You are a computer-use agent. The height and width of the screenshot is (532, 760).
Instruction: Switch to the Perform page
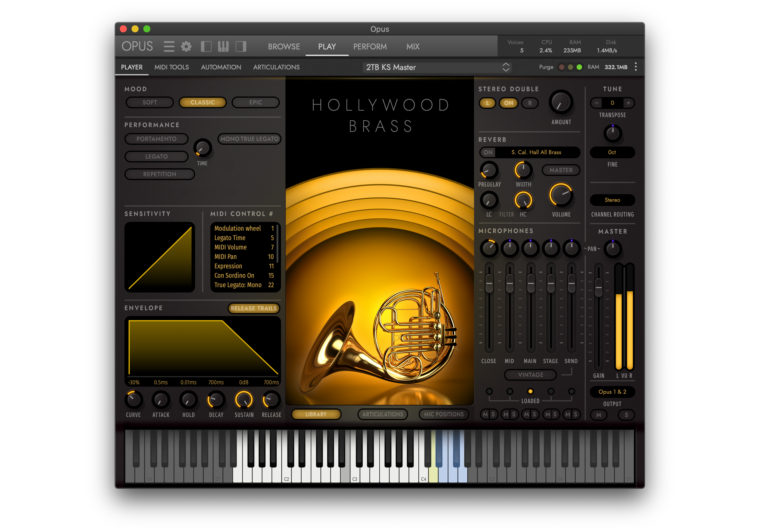370,46
